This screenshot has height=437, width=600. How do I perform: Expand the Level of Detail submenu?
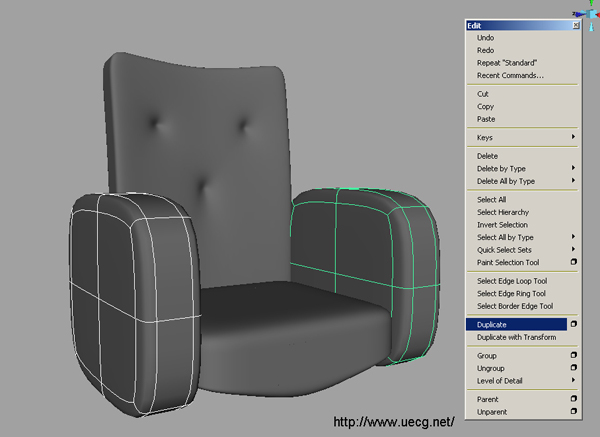click(522, 381)
